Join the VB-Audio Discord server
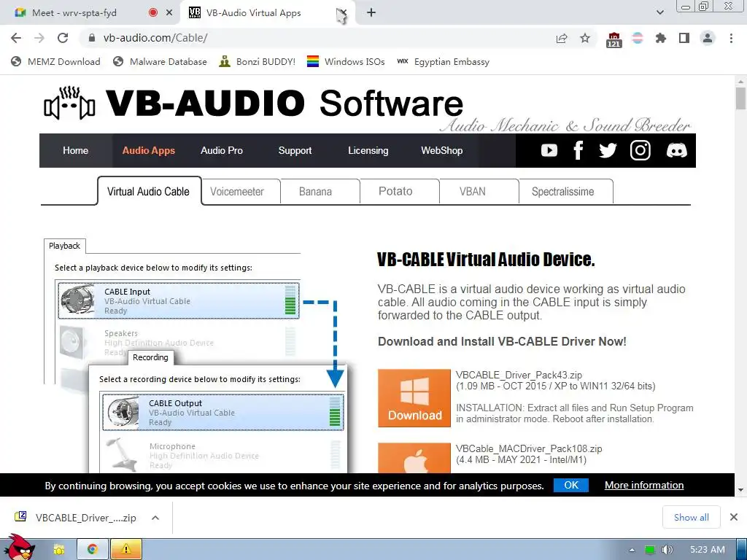Viewport: 747px width, 560px height. click(x=676, y=150)
